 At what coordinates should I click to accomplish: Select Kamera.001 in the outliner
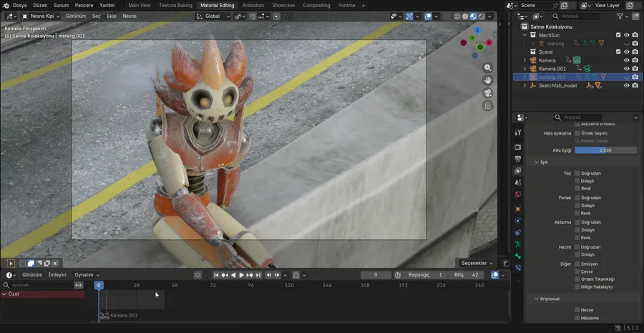click(x=552, y=69)
